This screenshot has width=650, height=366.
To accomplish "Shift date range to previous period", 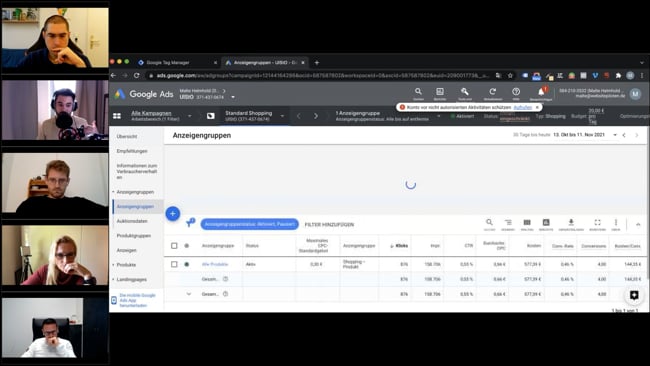I will (x=624, y=135).
